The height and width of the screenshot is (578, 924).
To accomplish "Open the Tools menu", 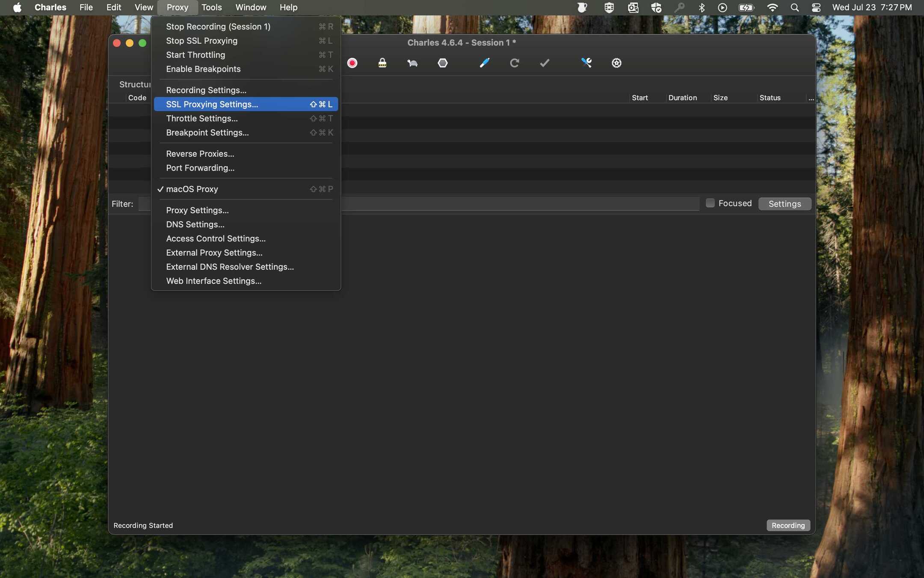I will [211, 7].
